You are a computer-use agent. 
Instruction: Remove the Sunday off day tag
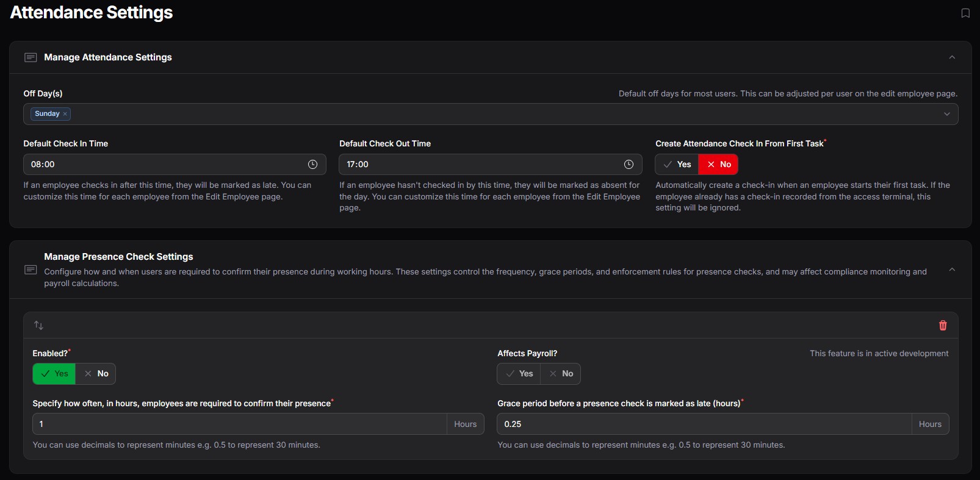[x=65, y=114]
